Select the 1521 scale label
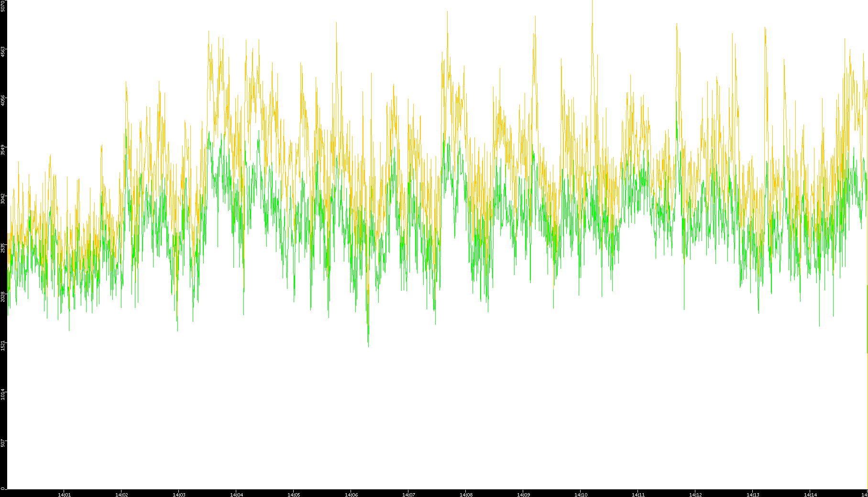Viewport: 868px width, 497px height. tap(3, 345)
